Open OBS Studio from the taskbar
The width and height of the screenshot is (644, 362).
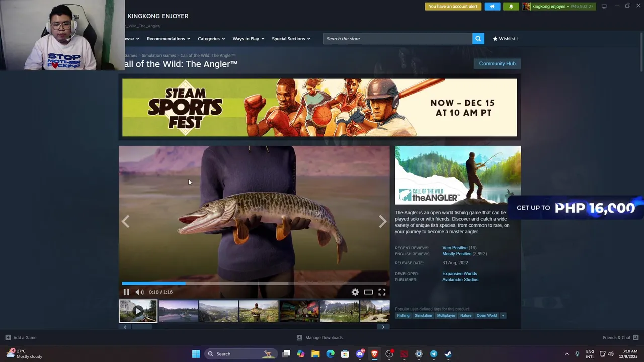[389, 354]
